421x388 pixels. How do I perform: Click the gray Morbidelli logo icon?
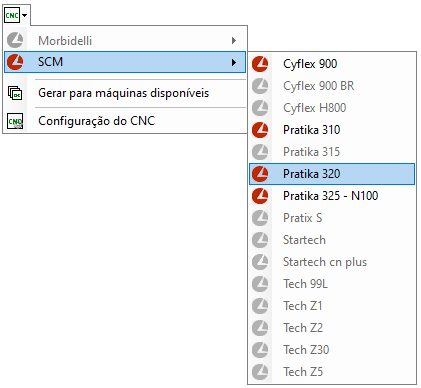pos(15,40)
